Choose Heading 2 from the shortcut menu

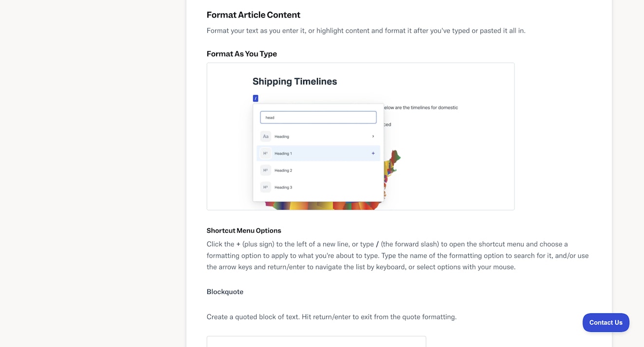283,171
